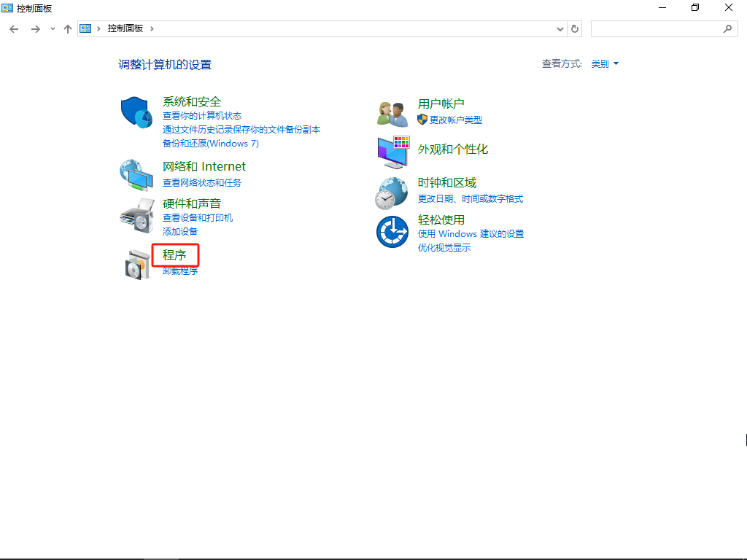This screenshot has width=747, height=560.
Task: Click 优化视觉显示 under 轻松使用
Action: tap(445, 247)
